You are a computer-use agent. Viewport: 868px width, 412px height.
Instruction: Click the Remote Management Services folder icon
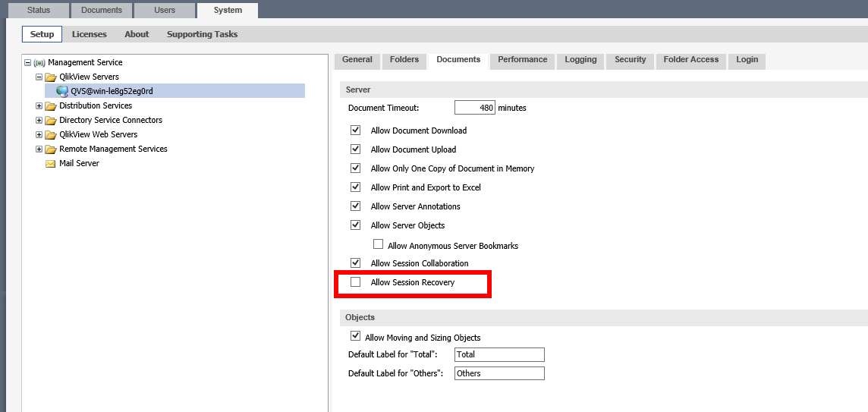[51, 149]
